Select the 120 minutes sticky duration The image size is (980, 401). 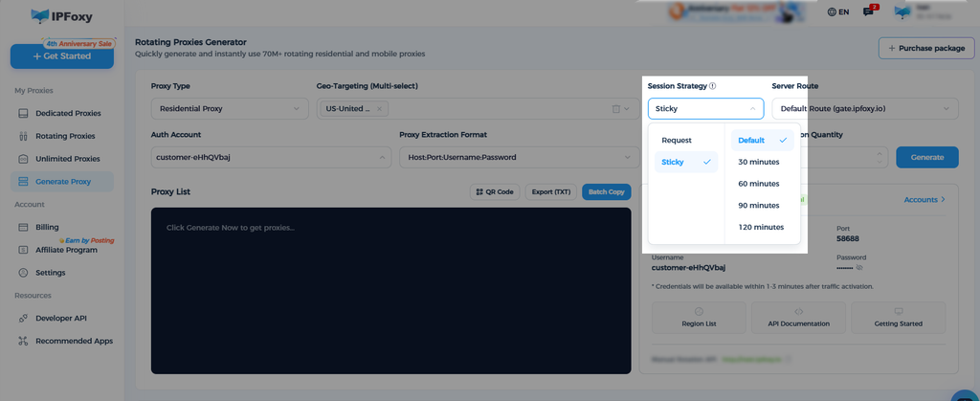click(763, 227)
